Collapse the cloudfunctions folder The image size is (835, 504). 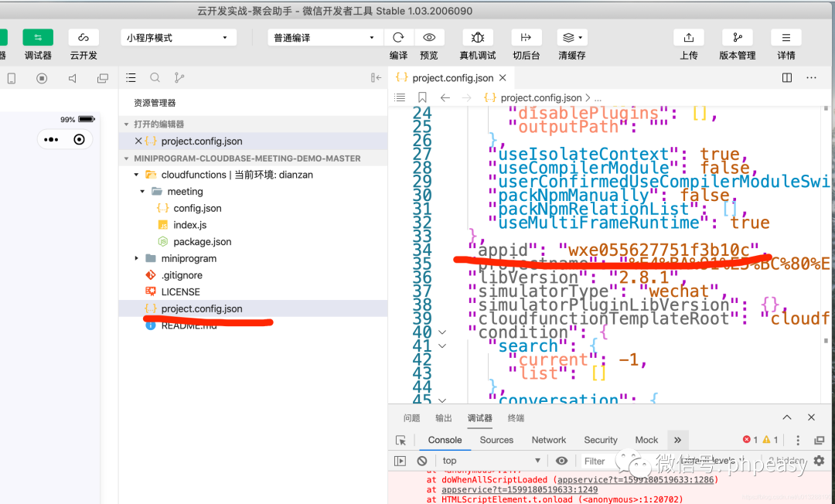coord(136,175)
